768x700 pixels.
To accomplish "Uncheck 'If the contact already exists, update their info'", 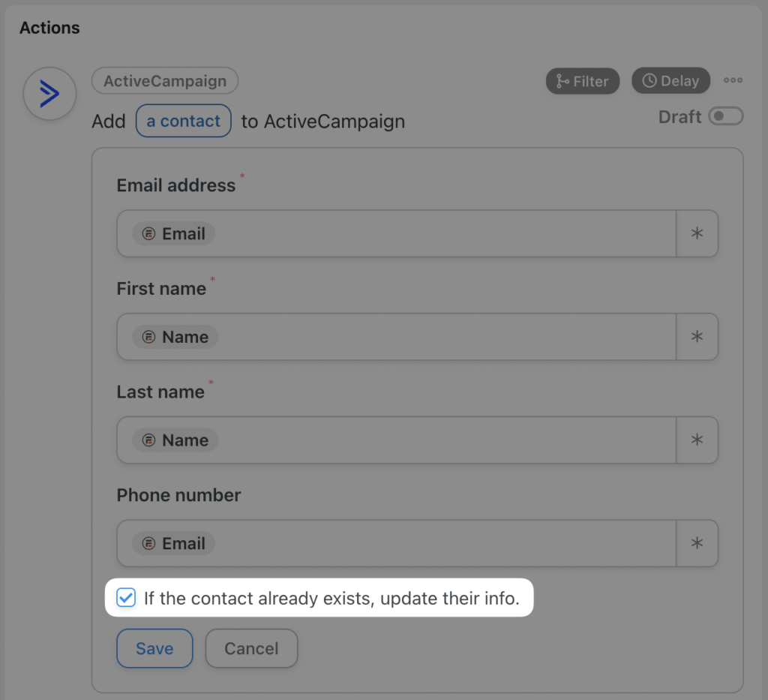I will [x=125, y=598].
